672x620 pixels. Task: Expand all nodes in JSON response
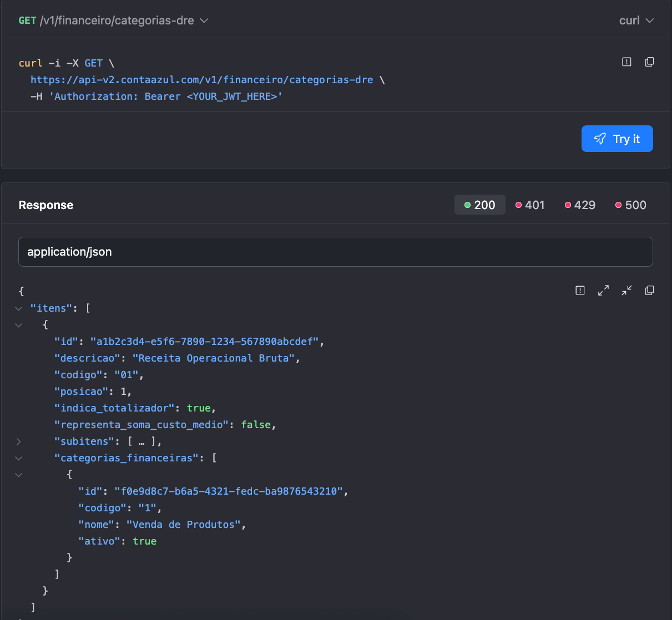(x=603, y=291)
